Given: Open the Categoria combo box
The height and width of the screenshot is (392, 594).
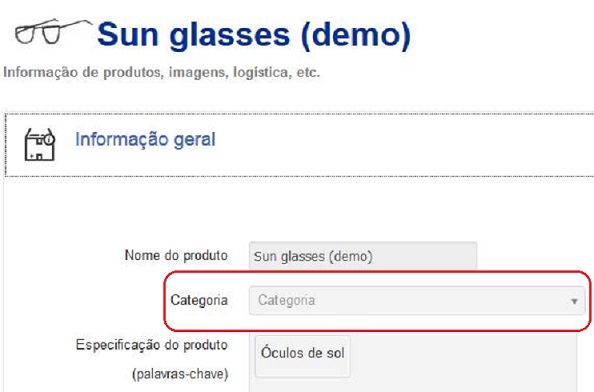Looking at the screenshot, I should pos(417,300).
